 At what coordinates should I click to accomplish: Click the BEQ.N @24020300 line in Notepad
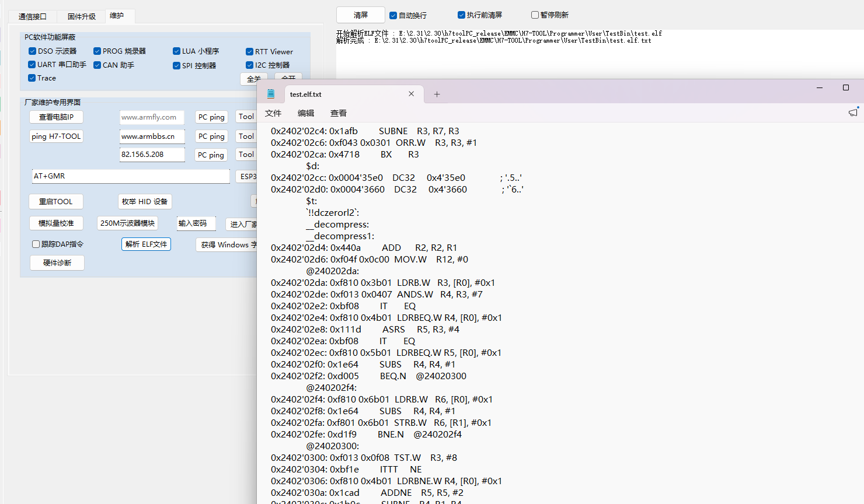point(368,376)
